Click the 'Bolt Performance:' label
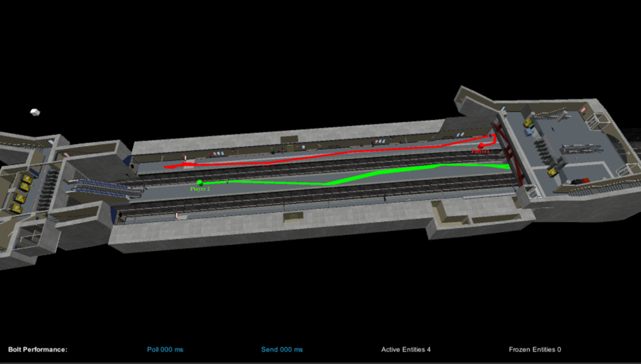The height and width of the screenshot is (364, 641). tap(38, 350)
